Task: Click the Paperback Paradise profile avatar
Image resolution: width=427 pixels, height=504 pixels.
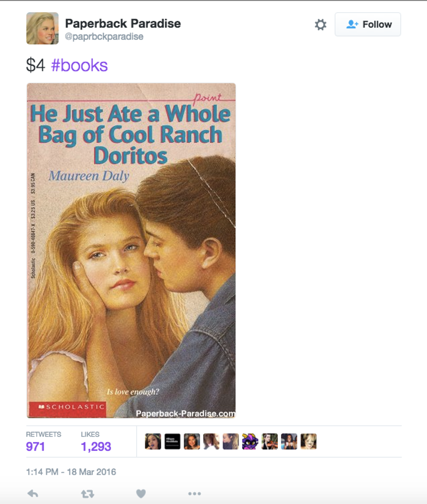Action: point(42,28)
